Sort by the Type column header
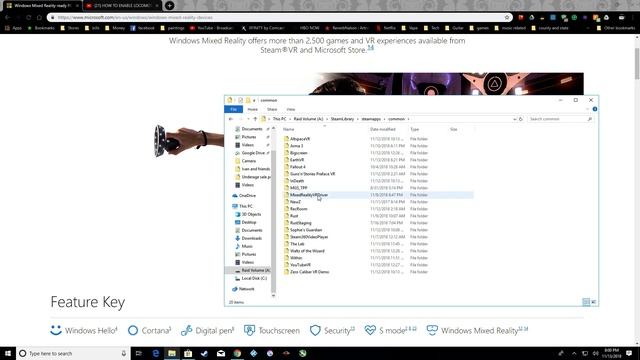The image size is (640, 360). pos(415,129)
